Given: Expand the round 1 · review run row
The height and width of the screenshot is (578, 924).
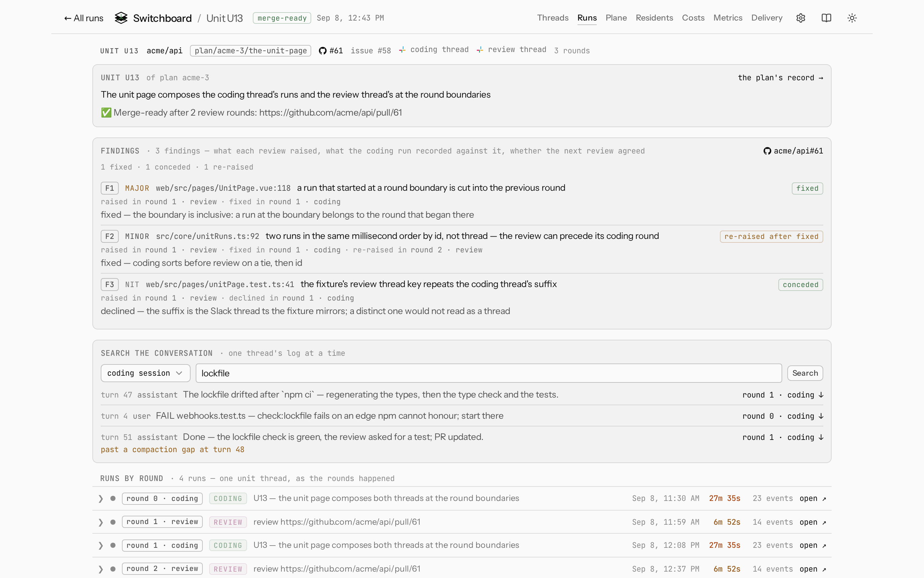Looking at the screenshot, I should (x=101, y=522).
